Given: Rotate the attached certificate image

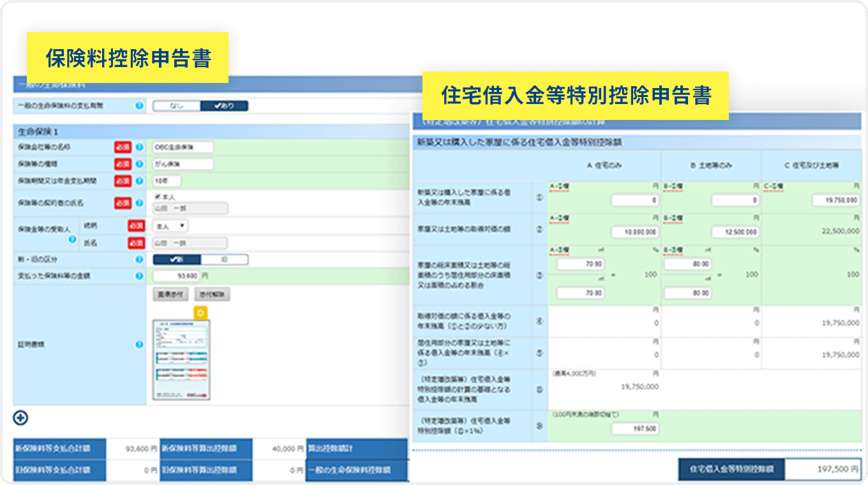Looking at the screenshot, I should pyautogui.click(x=200, y=313).
